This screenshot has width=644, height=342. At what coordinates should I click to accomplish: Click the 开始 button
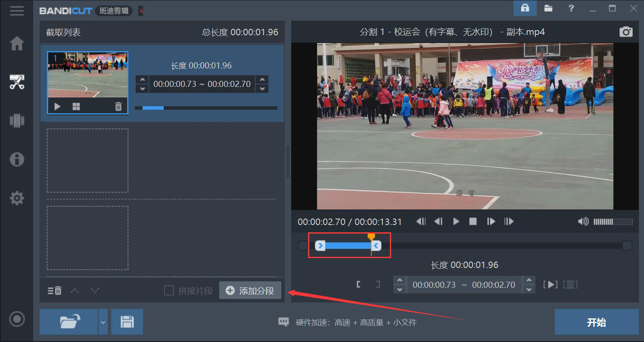point(596,322)
